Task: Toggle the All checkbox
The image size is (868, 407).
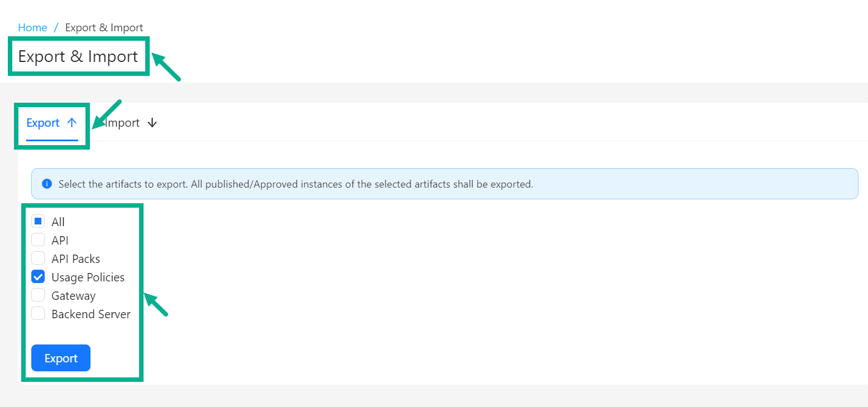Action: coord(38,222)
